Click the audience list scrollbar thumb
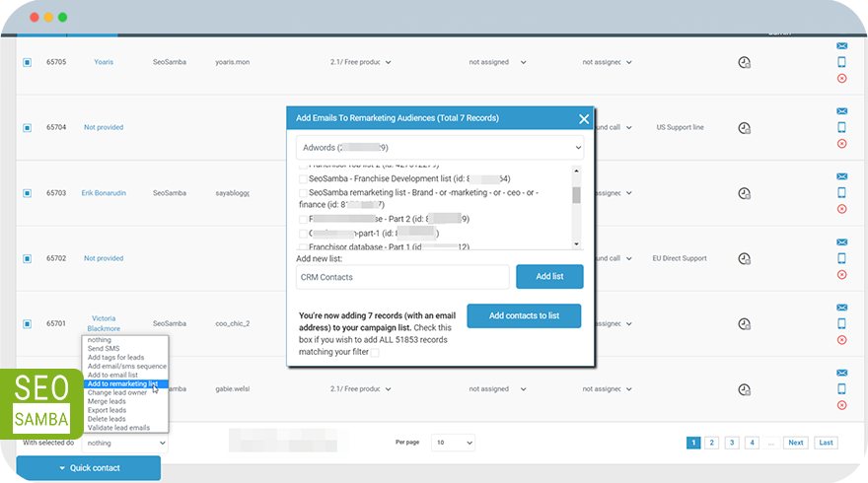The image size is (868, 483). click(x=576, y=195)
